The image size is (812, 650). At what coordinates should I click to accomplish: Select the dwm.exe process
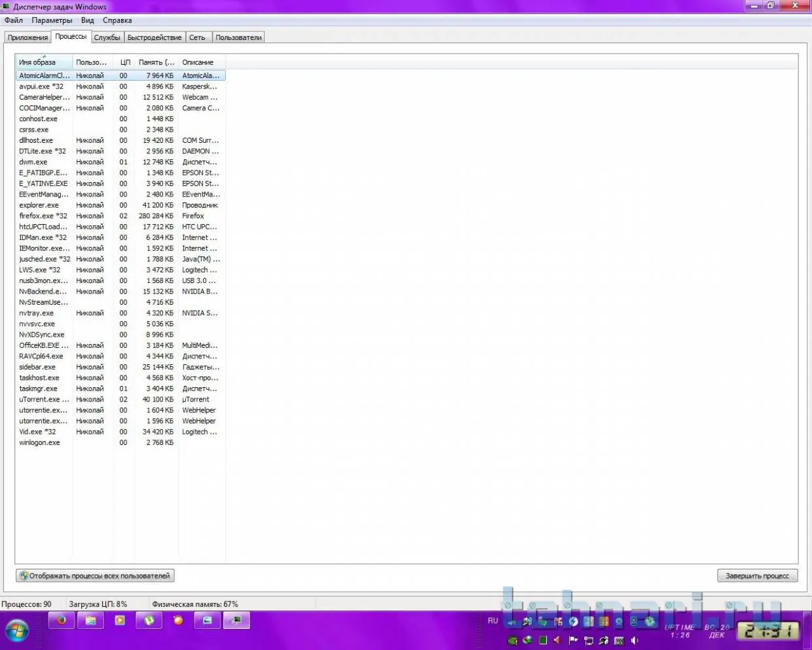click(120, 162)
